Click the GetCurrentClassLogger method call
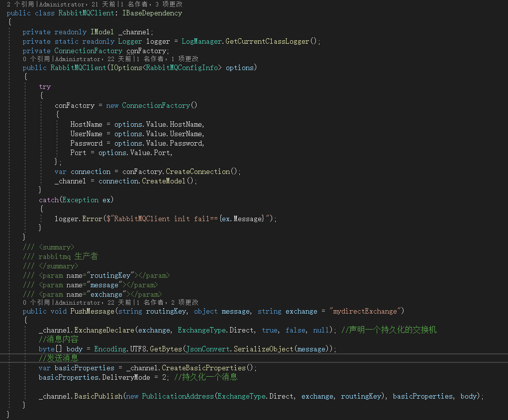This screenshot has height=420, width=508. coord(267,41)
